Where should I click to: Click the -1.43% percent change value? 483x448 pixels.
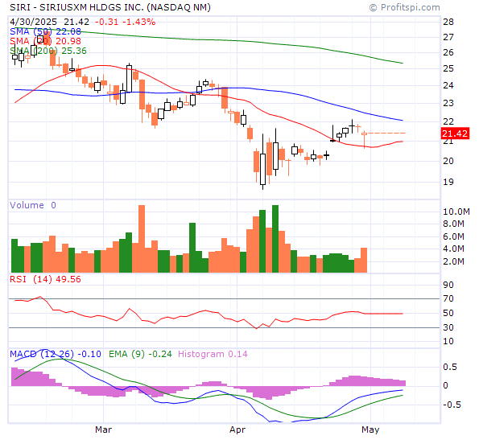coord(139,22)
